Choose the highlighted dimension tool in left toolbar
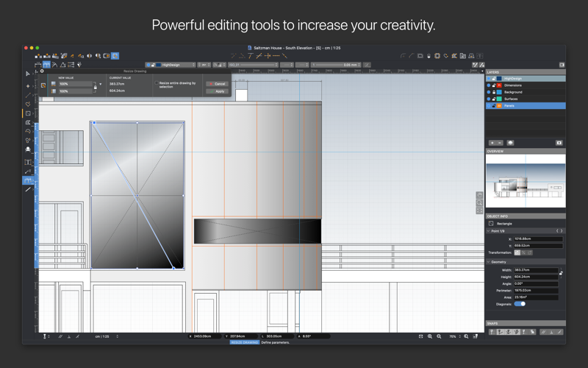 coord(28,180)
